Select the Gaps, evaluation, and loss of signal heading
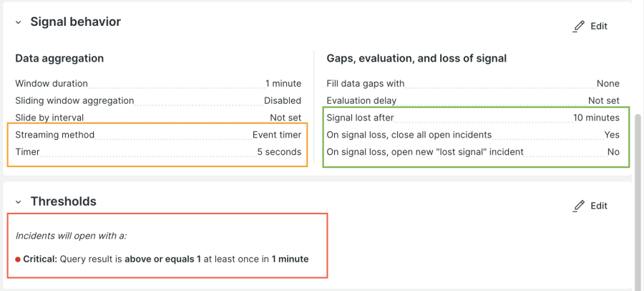This screenshot has height=291, width=644. pyautogui.click(x=416, y=59)
